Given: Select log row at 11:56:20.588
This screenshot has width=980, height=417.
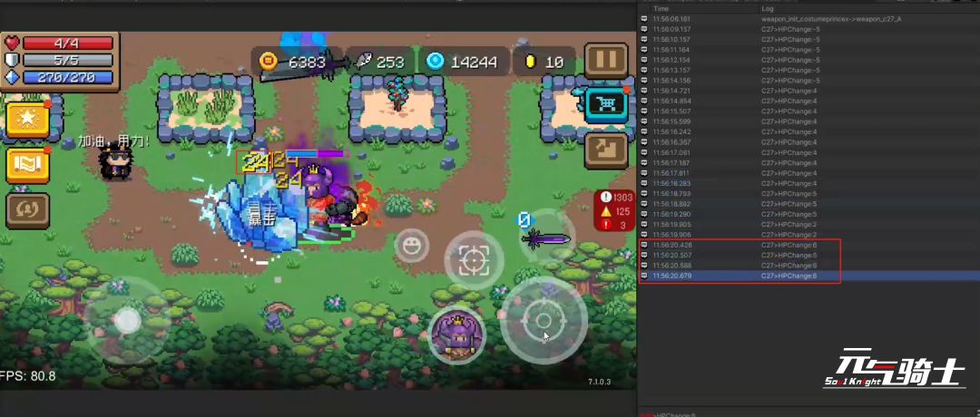Looking at the screenshot, I should tap(810, 266).
